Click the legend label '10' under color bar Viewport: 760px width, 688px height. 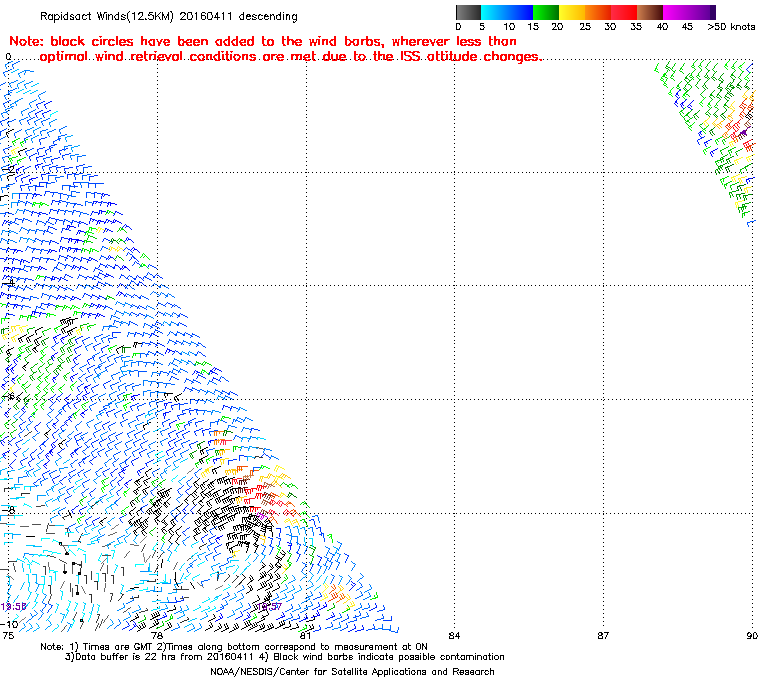coord(508,27)
